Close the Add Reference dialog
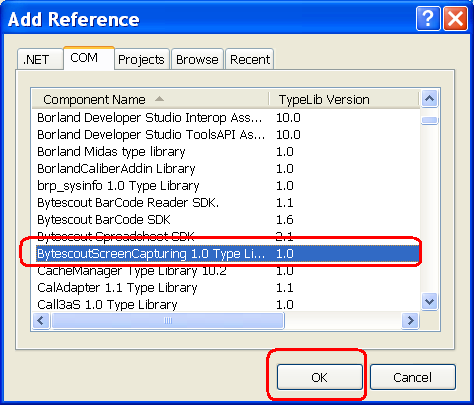Screen dimensions: 474x405 [455, 19]
